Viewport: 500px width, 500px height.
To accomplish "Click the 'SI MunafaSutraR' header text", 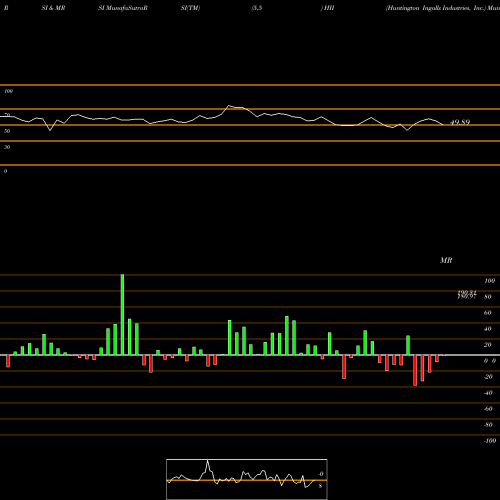I will point(123,8).
